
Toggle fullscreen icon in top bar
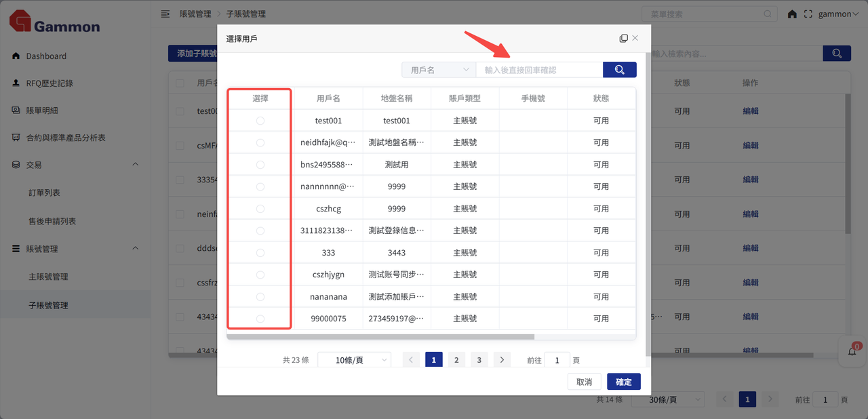[808, 14]
